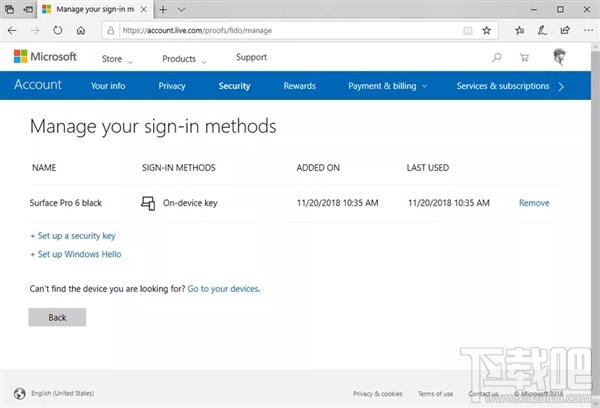Click the Manage your sign-in methods heading

click(x=153, y=127)
